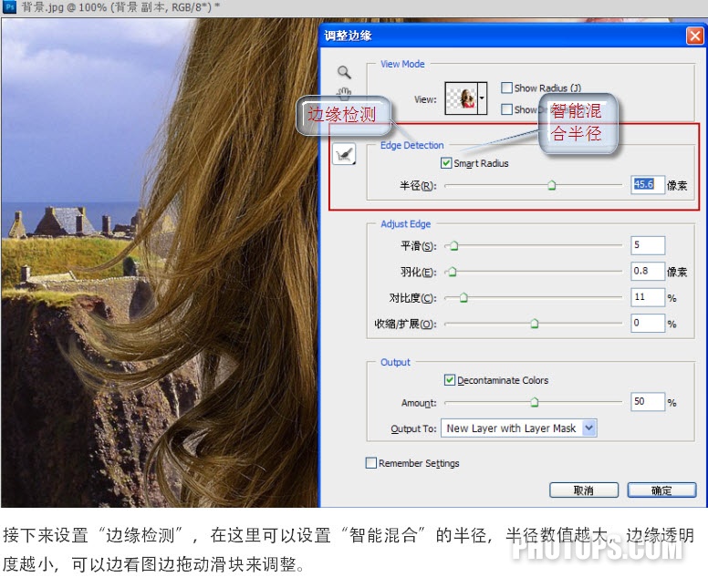Screen dimensions: 708x588
Task: Click the 平滑 smooth slider handle
Action: tap(454, 246)
